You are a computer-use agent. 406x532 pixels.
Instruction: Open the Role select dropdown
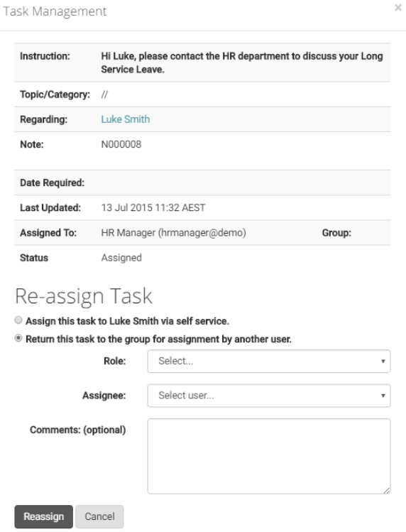point(268,362)
